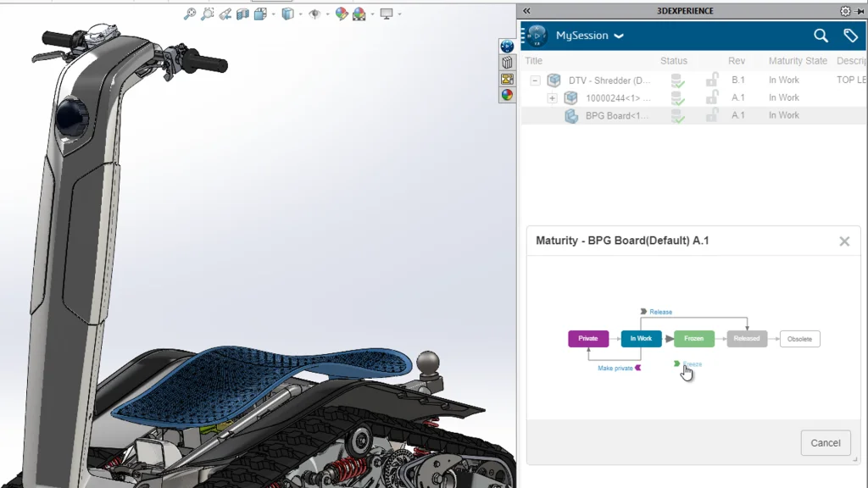The height and width of the screenshot is (488, 868).
Task: Sort by the Status column header
Action: point(674,61)
